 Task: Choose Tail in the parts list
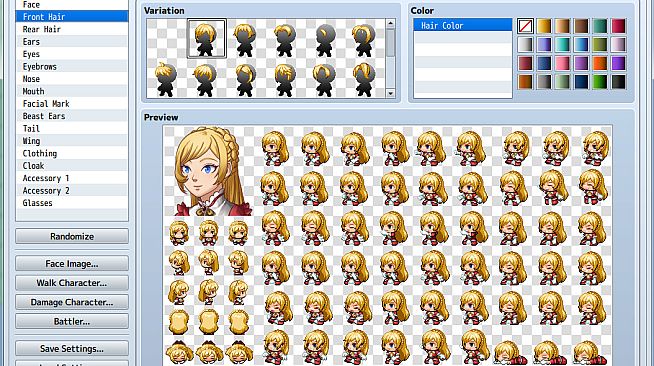pyautogui.click(x=72, y=128)
